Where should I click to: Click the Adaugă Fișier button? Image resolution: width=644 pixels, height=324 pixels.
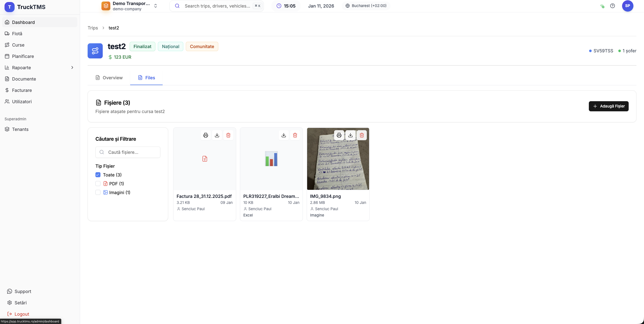point(608,106)
